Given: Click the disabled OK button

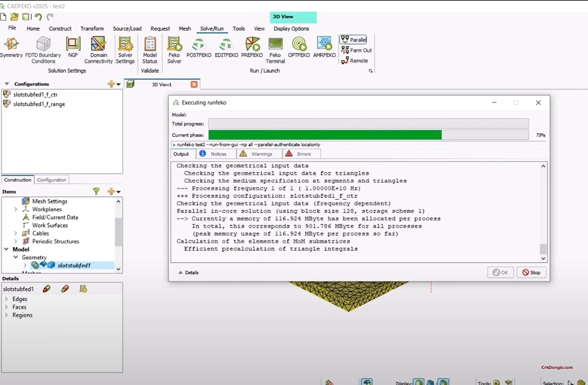Looking at the screenshot, I should pyautogui.click(x=500, y=272).
